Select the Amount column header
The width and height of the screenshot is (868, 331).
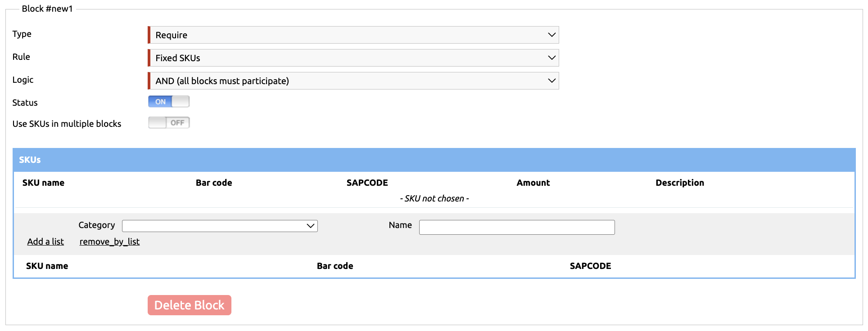[533, 183]
